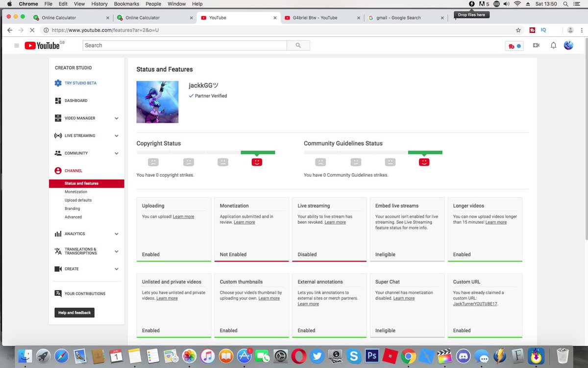The height and width of the screenshot is (368, 588).
Task: Click the jackkGG channel avatar image
Action: tap(157, 102)
